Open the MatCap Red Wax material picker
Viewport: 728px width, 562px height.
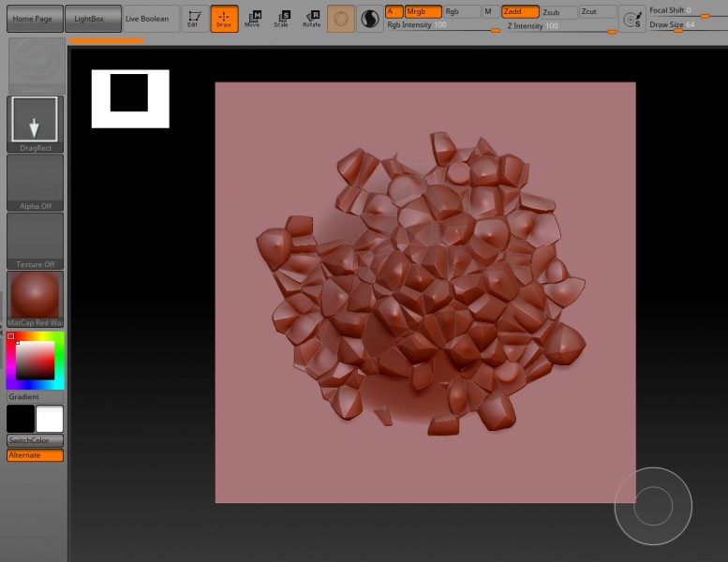(36, 300)
